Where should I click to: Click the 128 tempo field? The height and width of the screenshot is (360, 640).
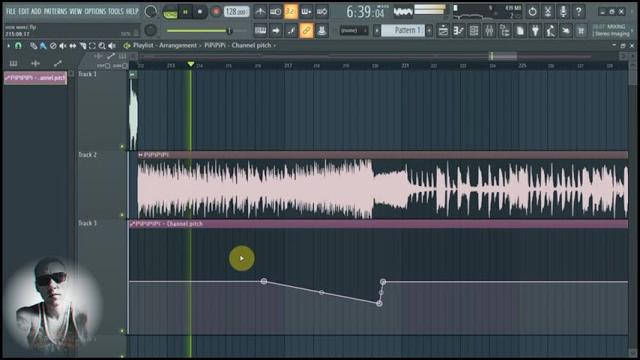point(236,12)
